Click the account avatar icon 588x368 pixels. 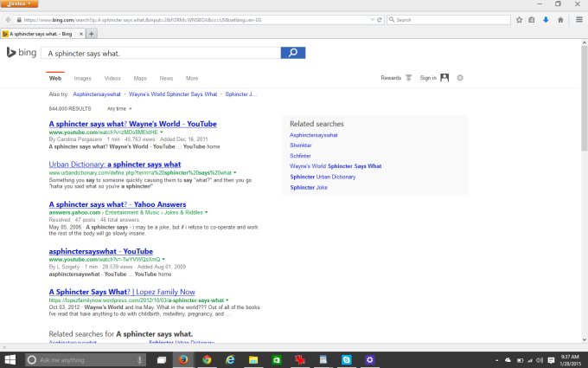pyautogui.click(x=444, y=78)
